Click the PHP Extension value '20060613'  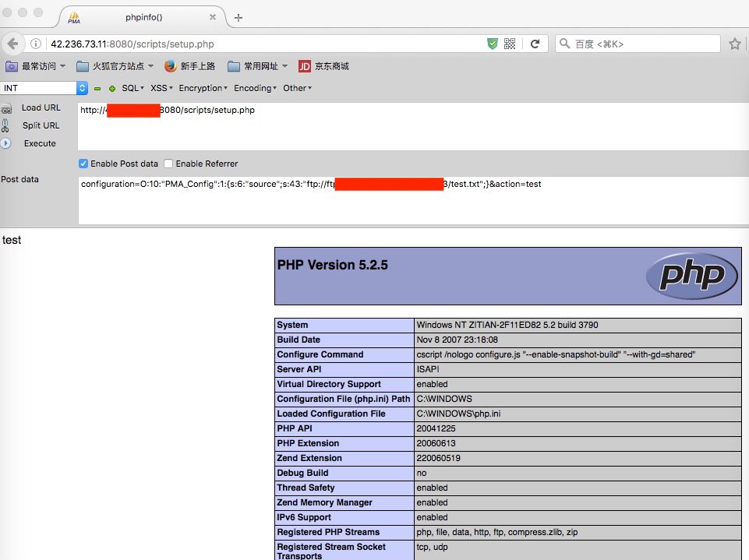(436, 443)
